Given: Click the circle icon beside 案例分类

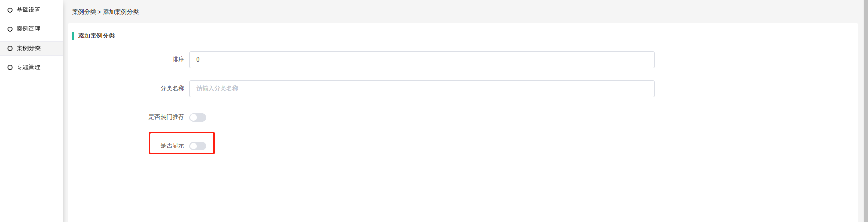Looking at the screenshot, I should pos(10,48).
